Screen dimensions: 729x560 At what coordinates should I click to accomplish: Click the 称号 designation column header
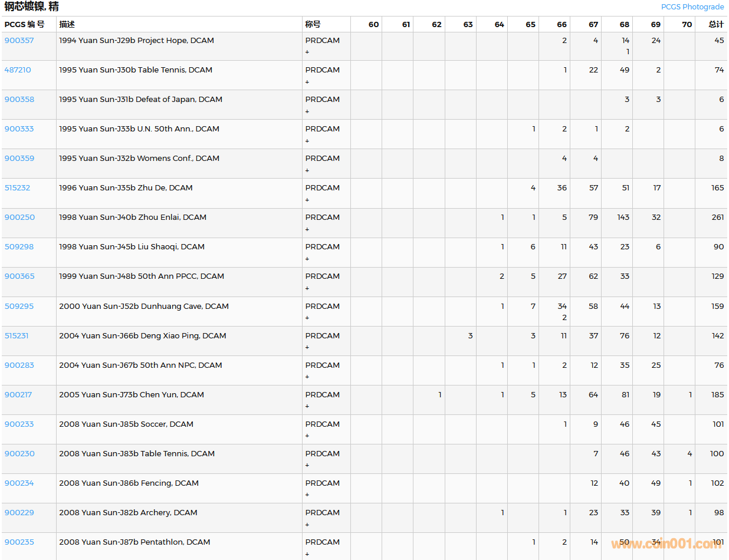[313, 25]
